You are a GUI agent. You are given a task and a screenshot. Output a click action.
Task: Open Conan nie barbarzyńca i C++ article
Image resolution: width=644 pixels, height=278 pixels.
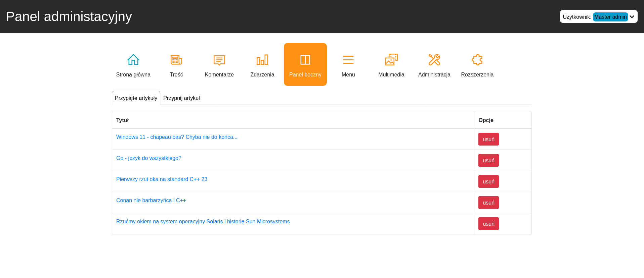pos(151,200)
